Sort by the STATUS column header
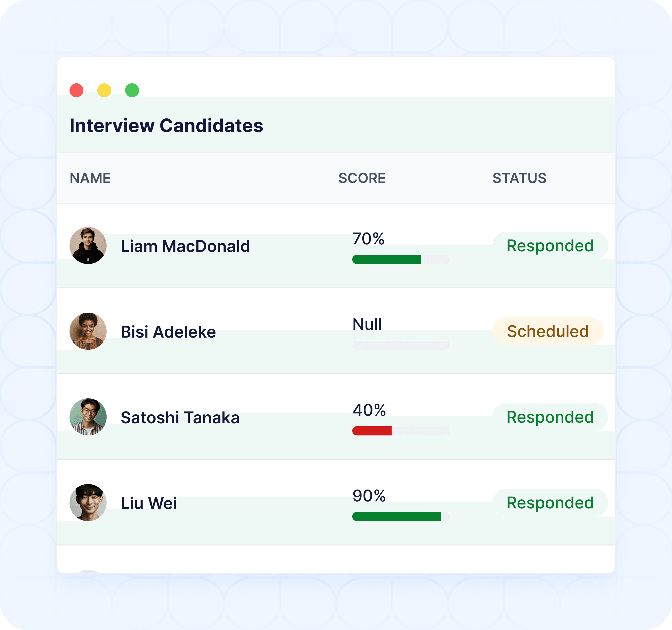 (519, 178)
